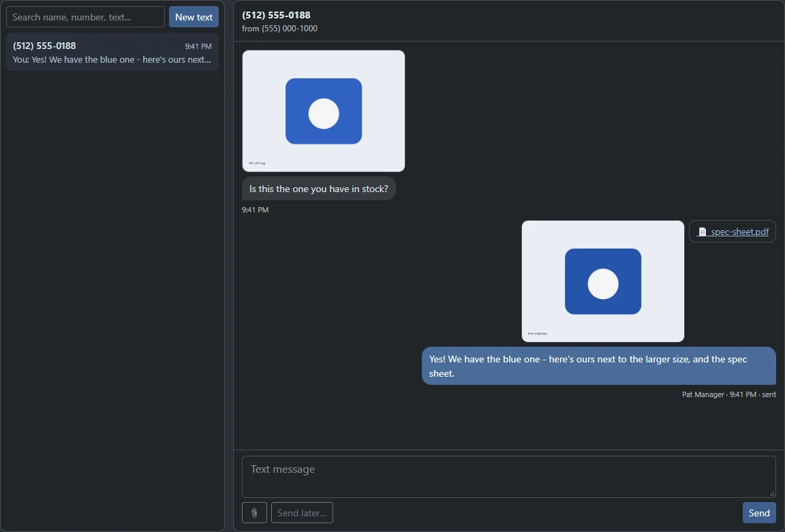
Task: Click the (512) 555-0188 conversation header title
Action: 276,15
